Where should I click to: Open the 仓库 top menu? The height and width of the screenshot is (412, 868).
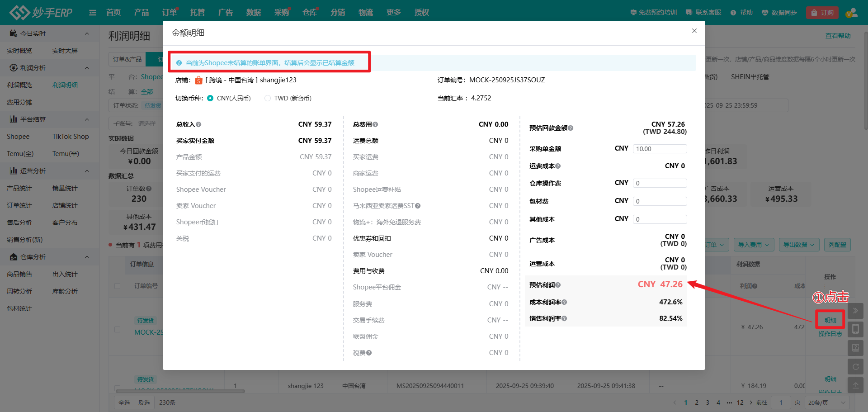[309, 13]
